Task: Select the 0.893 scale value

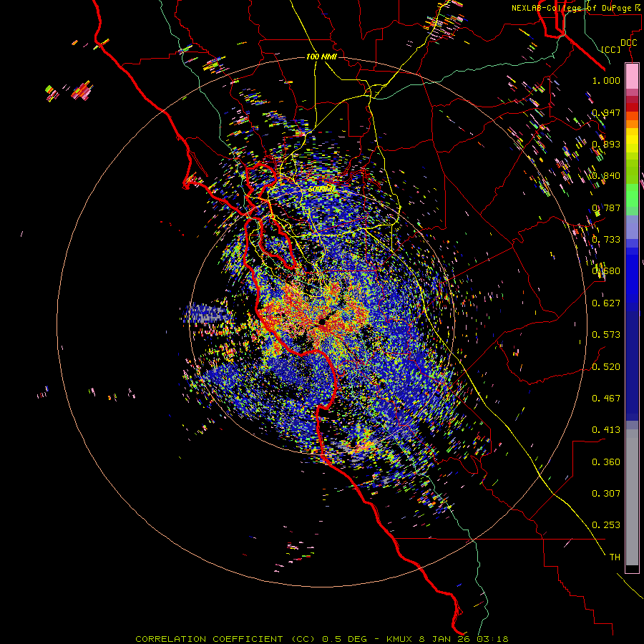Action: (606, 144)
